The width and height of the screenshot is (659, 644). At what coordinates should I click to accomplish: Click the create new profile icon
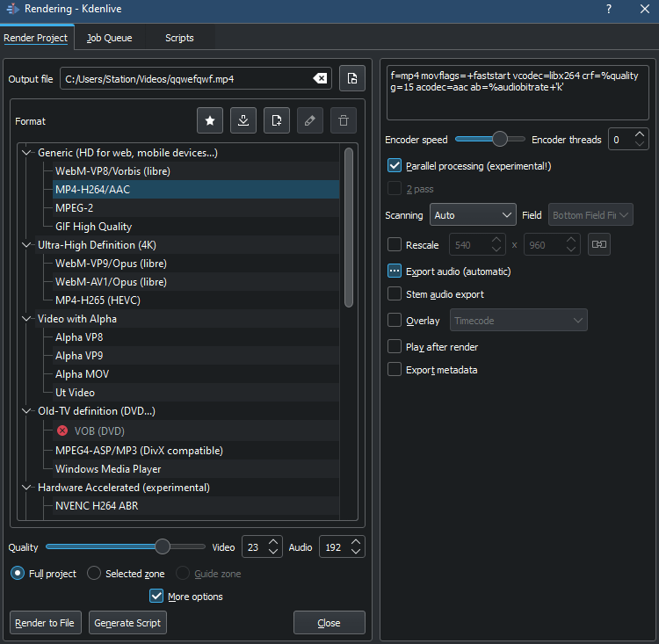tap(277, 120)
